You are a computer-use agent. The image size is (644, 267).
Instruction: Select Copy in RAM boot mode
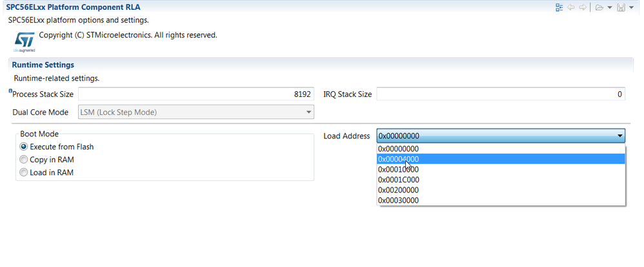click(x=47, y=160)
